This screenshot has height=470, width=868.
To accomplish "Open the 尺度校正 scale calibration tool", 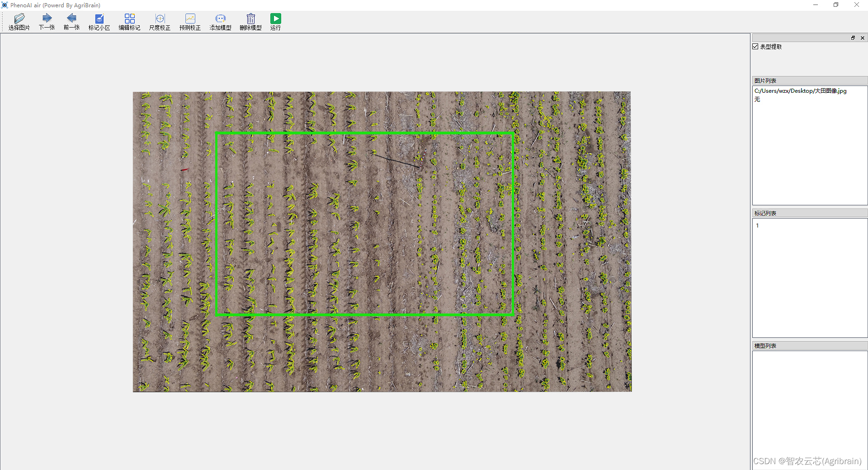I will coord(160,22).
